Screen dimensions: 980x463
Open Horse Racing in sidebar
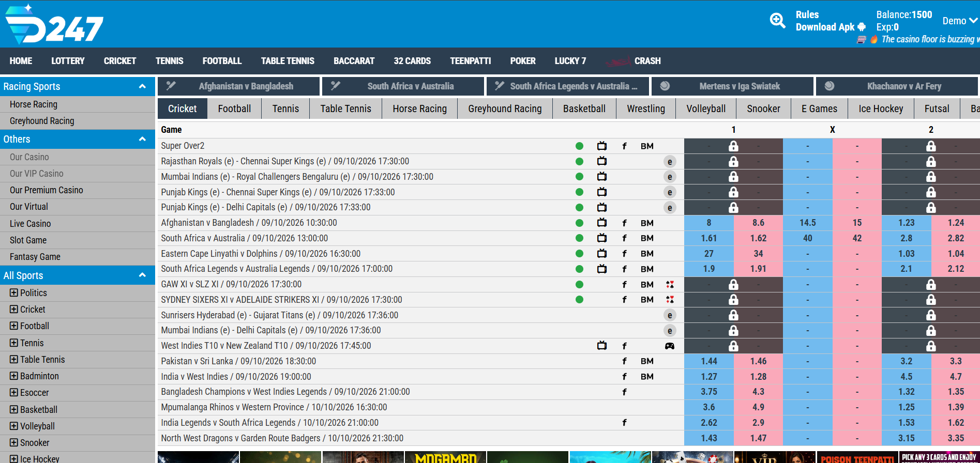click(x=34, y=104)
